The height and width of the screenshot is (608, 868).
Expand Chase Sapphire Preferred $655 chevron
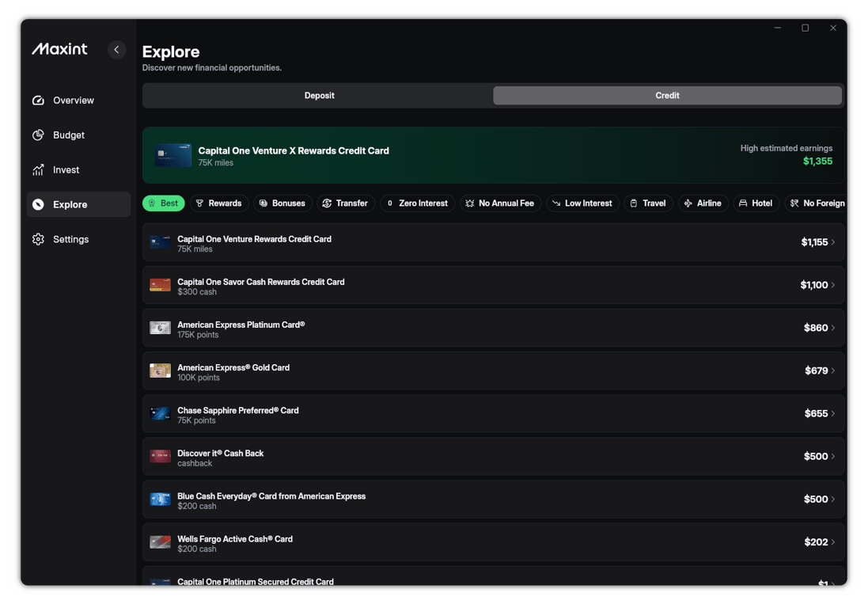(833, 413)
